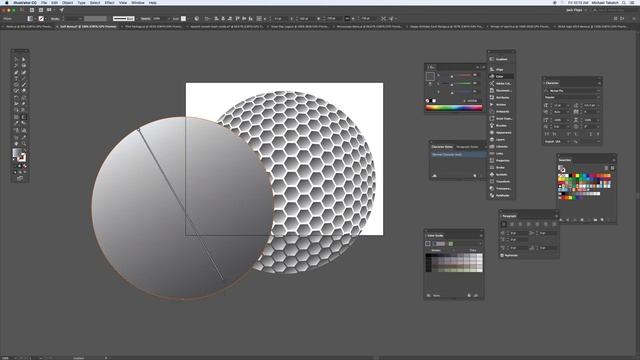Open the Gradient panel from dock
This screenshot has width=640, height=360.
pyautogui.click(x=501, y=59)
